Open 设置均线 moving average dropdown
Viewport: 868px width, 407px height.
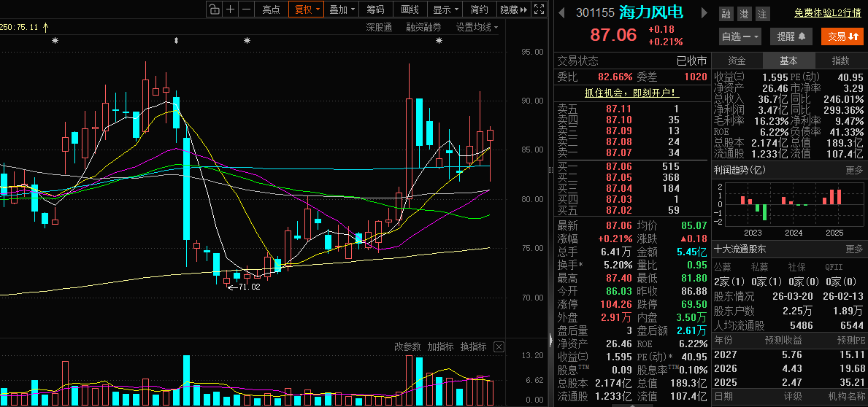[x=477, y=27]
